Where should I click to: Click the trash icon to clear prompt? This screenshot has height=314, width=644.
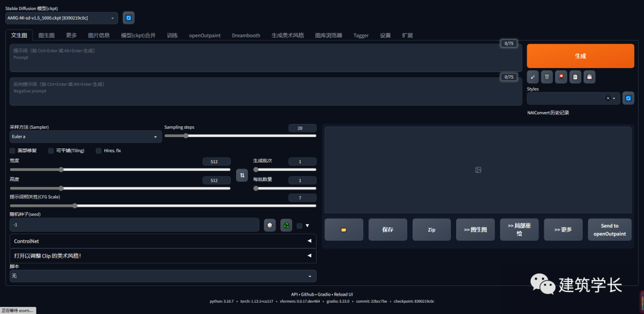click(x=547, y=77)
